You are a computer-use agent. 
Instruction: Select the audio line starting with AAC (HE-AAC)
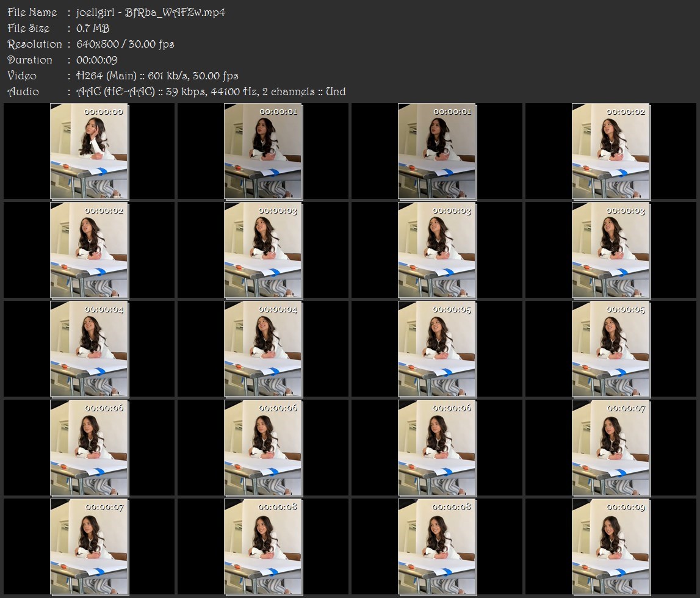211,92
